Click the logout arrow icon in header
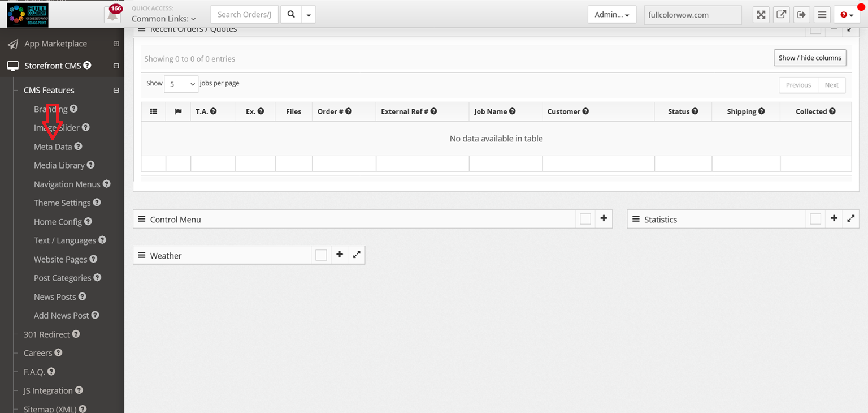Image resolution: width=868 pixels, height=413 pixels. click(x=801, y=15)
